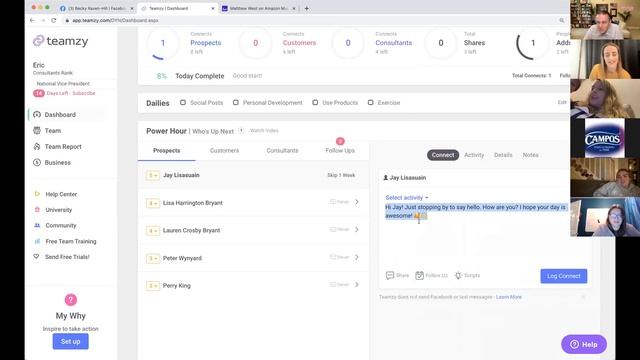Click the Log Connect button
Screen dimensions: 640x360
564,276
